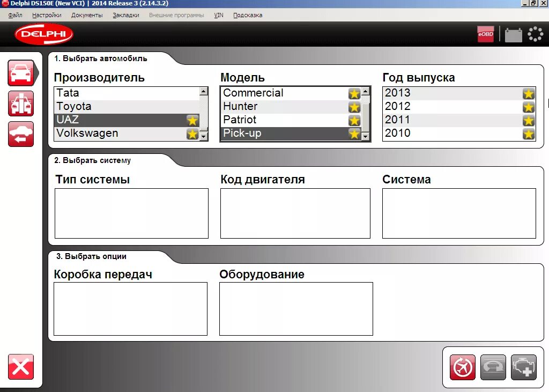Click the model list scrollbar thumb
The height and width of the screenshot is (392, 549).
(366, 117)
